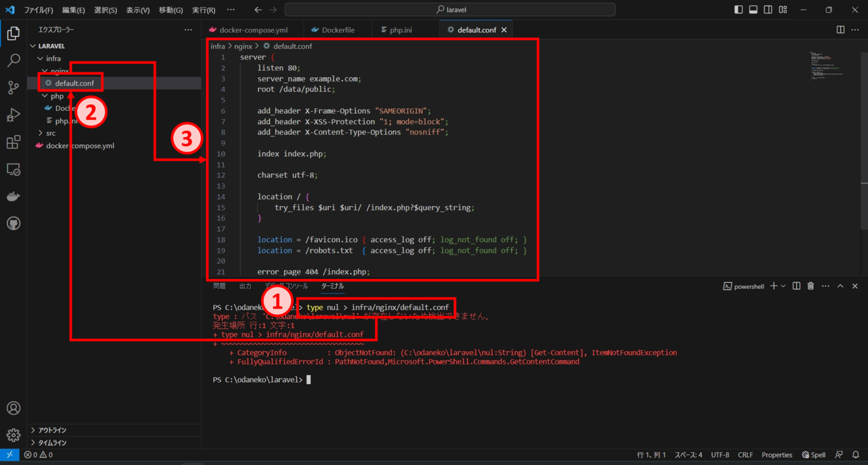Toggle the Spell checker in the status bar
The height and width of the screenshot is (465, 868).
814,454
